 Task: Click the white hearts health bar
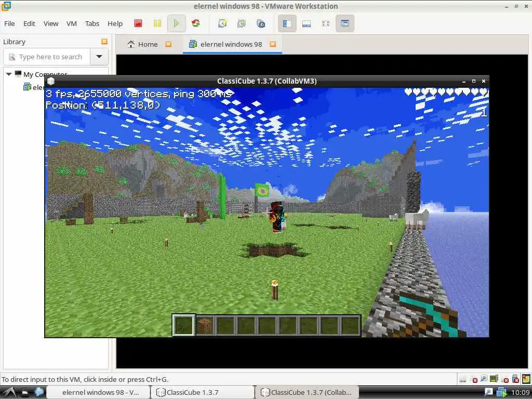point(446,91)
